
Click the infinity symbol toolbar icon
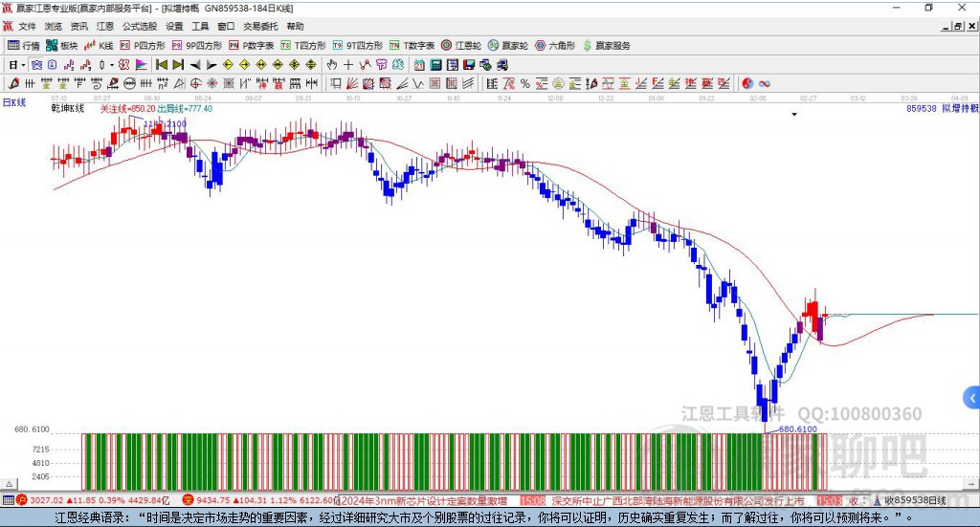[765, 83]
